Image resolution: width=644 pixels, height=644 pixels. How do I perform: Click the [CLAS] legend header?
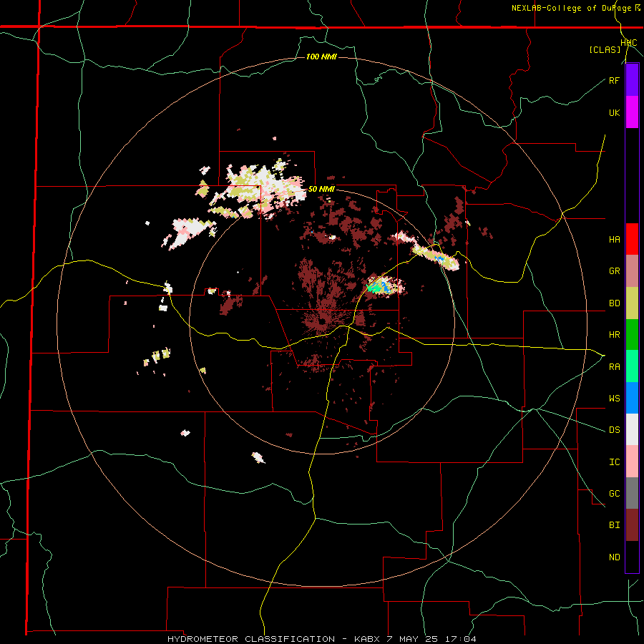605,49
